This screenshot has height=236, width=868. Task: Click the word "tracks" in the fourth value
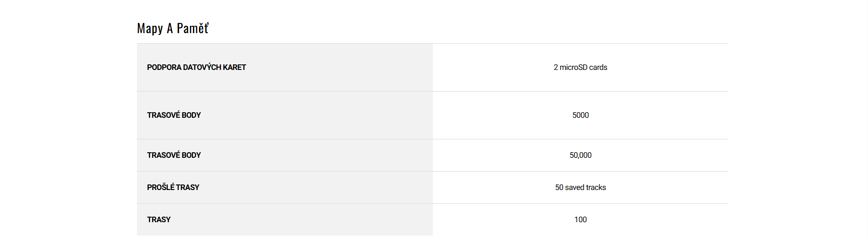[596, 188]
